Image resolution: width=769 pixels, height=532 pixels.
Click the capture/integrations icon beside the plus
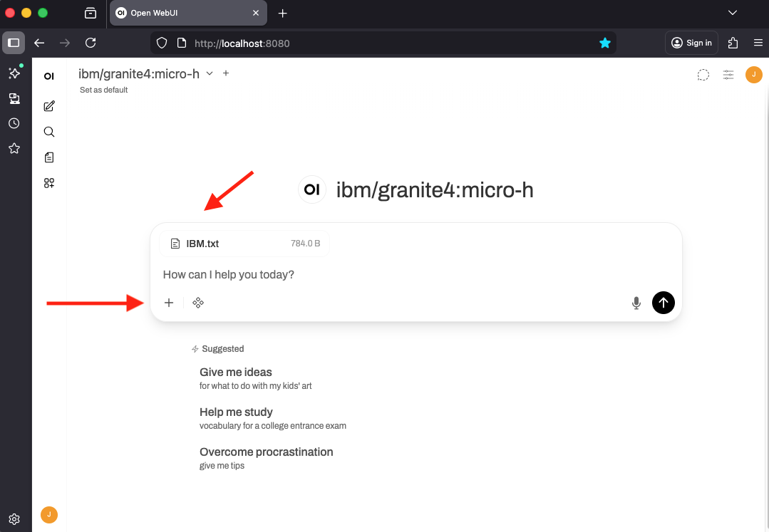(x=198, y=303)
